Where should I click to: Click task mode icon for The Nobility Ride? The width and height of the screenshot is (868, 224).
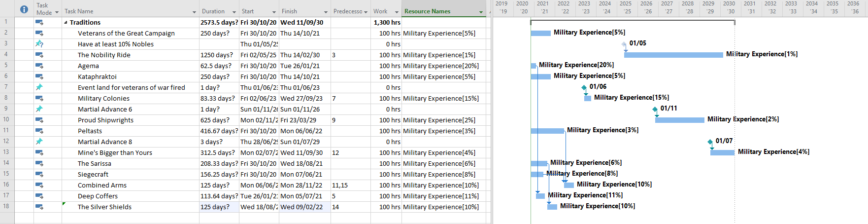pyautogui.click(x=39, y=55)
